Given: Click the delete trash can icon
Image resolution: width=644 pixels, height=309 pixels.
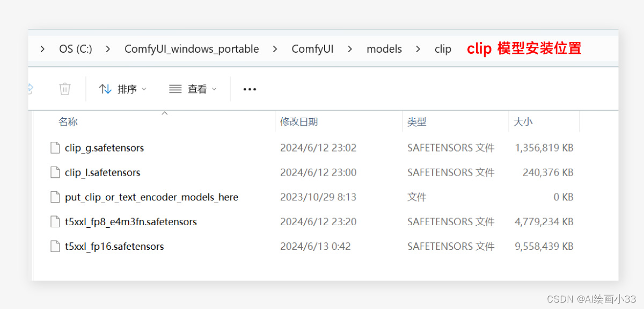Looking at the screenshot, I should point(65,89).
